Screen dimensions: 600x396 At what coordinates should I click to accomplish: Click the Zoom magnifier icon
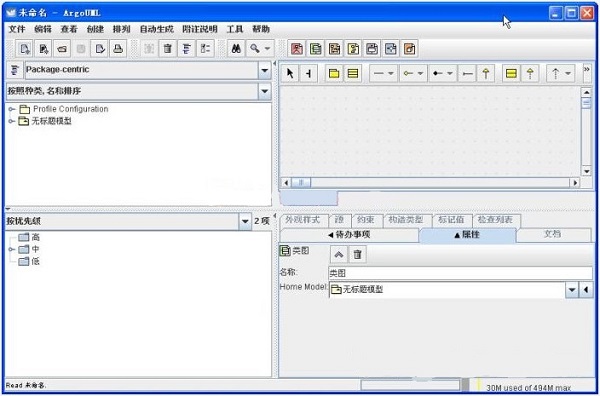pos(255,49)
